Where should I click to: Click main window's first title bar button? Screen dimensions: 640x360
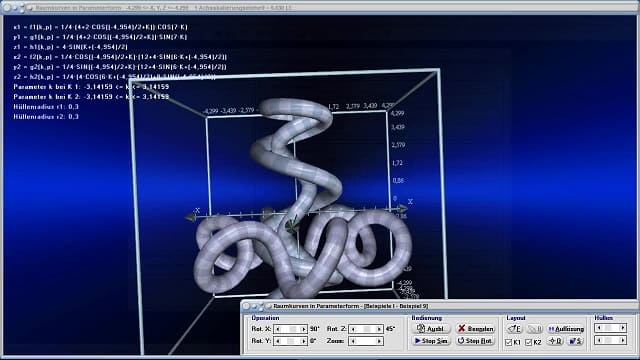7,8
